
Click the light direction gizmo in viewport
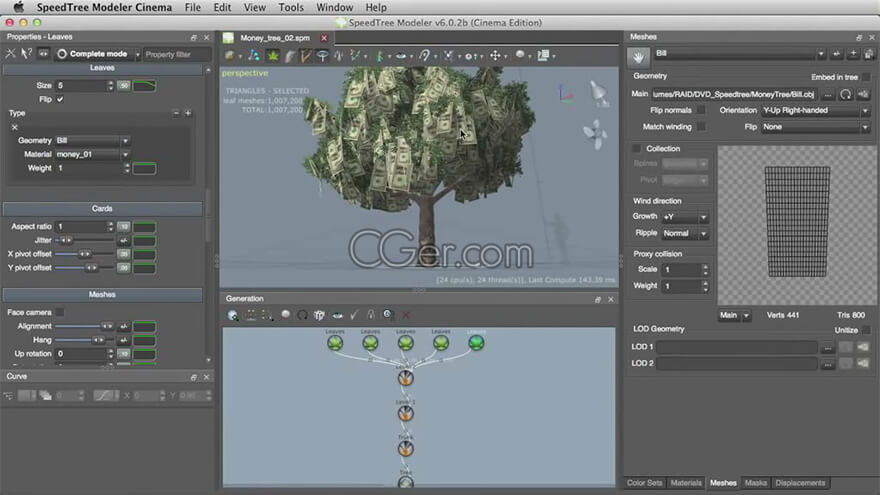[x=599, y=93]
